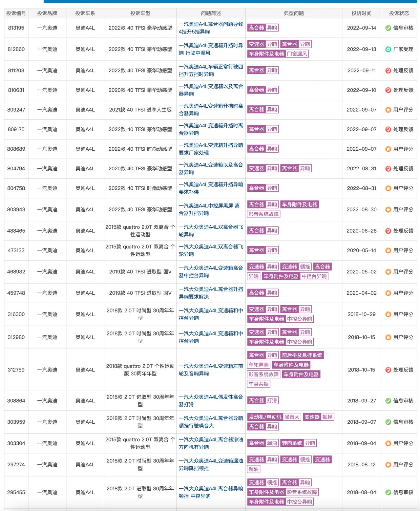Click the 车轮异响 tag in row 312759

259,365
